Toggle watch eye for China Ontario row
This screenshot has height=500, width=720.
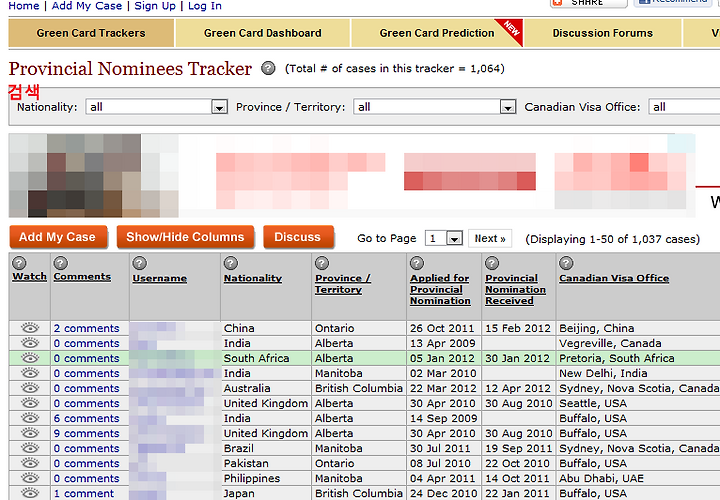(x=30, y=328)
